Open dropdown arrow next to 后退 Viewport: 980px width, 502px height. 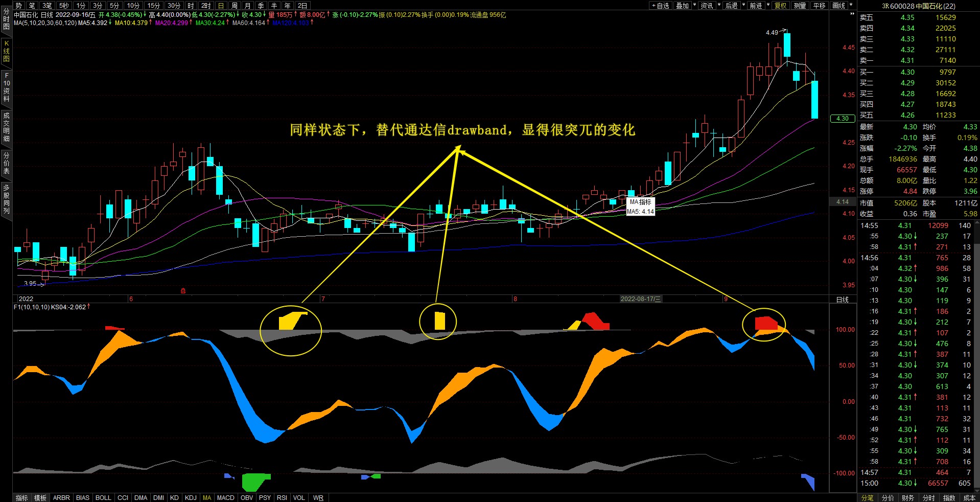click(744, 5)
